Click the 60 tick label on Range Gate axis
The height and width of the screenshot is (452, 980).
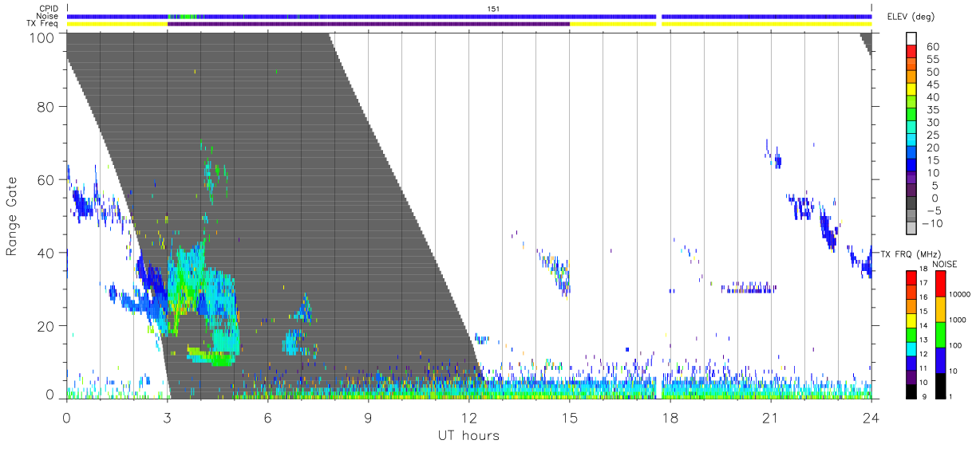[x=45, y=180]
